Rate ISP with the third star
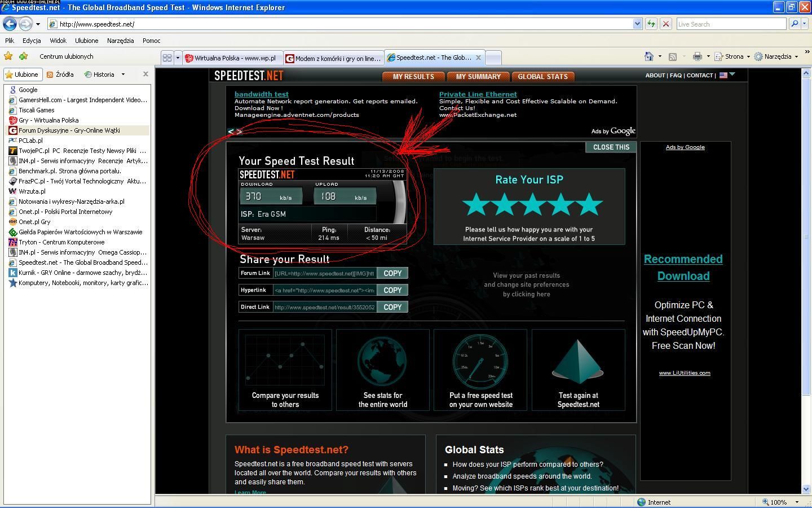 (x=533, y=204)
